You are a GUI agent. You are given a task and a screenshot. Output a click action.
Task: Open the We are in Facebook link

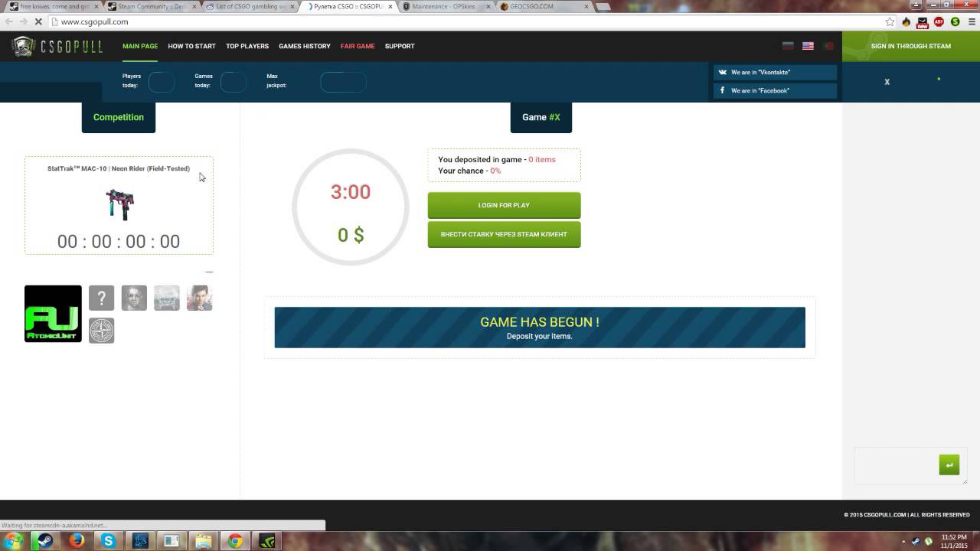click(775, 90)
